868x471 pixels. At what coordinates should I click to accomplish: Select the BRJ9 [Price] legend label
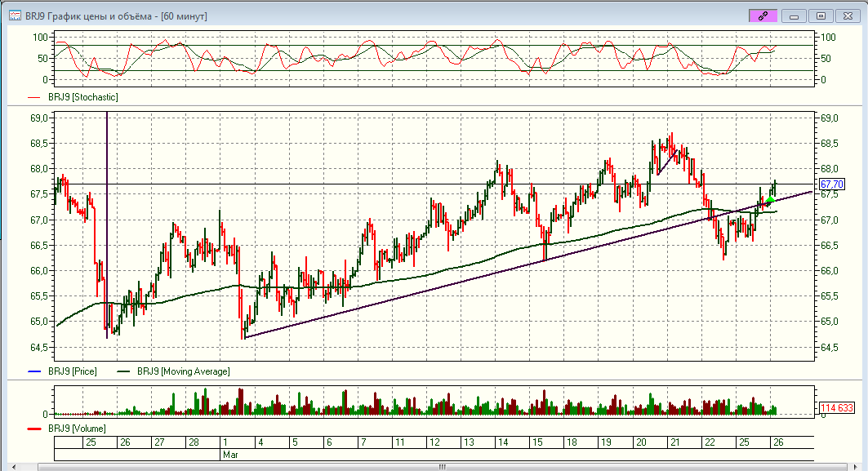tap(72, 371)
